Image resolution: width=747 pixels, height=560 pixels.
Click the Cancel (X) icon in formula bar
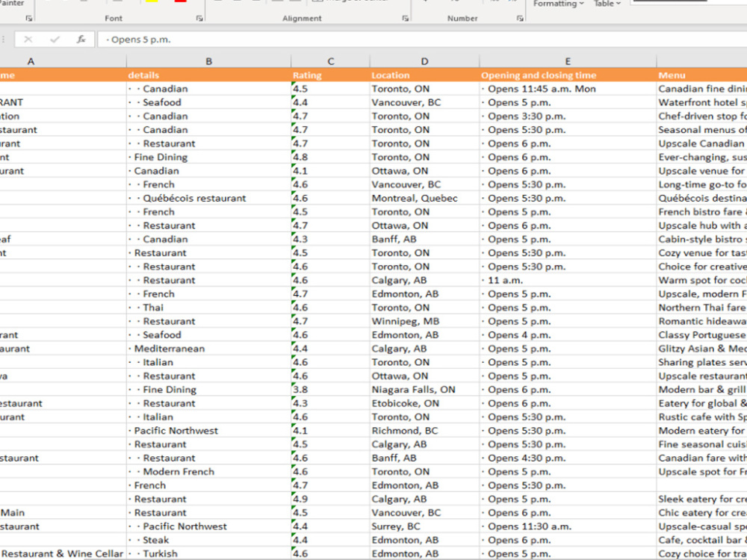[x=28, y=40]
